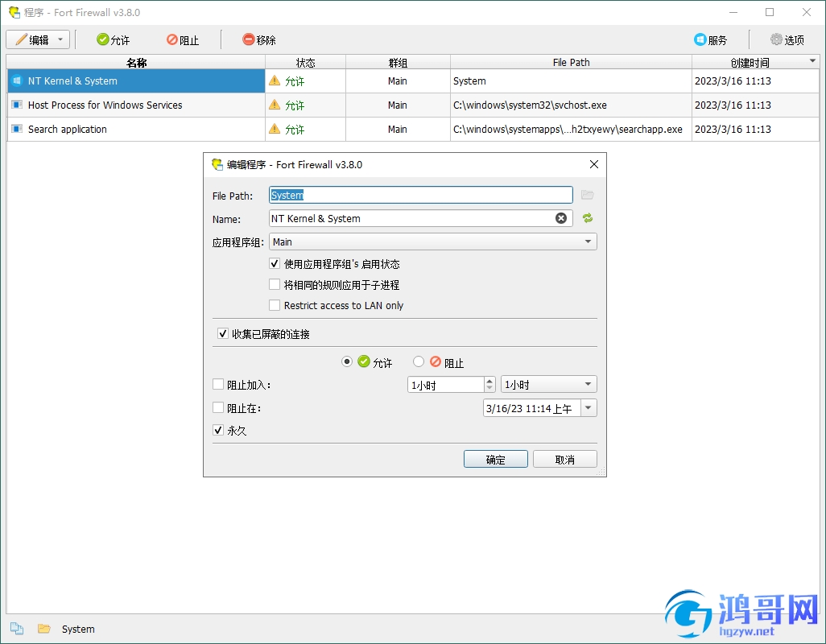Toggle 将相同的规则应用于子进程 checkbox
826x644 pixels.
click(x=275, y=284)
